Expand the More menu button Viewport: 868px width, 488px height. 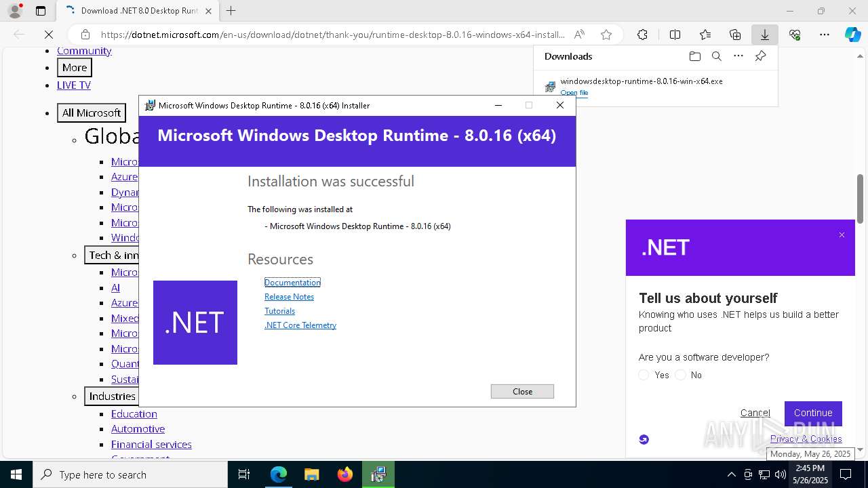(x=75, y=68)
